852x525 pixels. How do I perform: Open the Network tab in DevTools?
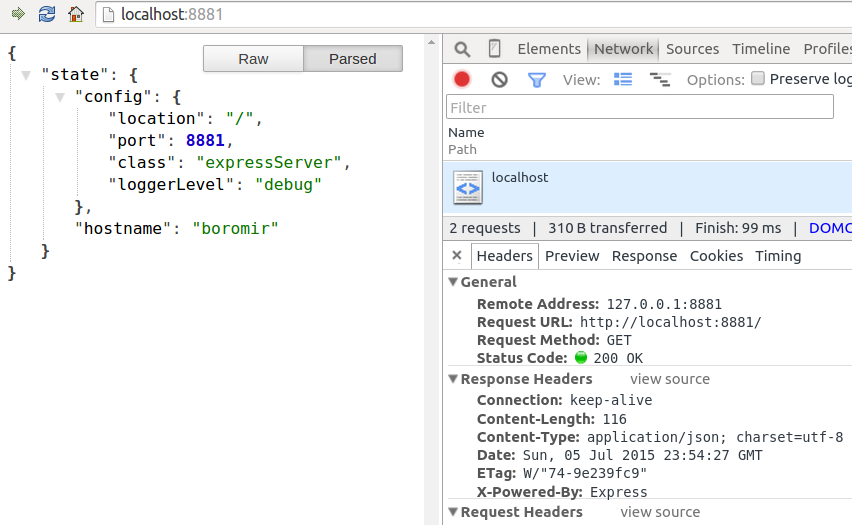[x=623, y=49]
